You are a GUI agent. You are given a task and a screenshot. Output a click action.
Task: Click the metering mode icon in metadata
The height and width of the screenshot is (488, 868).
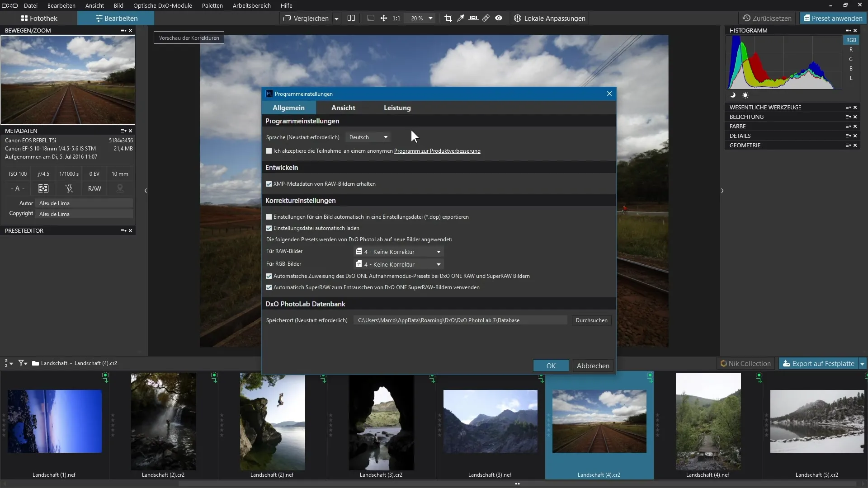[43, 188]
